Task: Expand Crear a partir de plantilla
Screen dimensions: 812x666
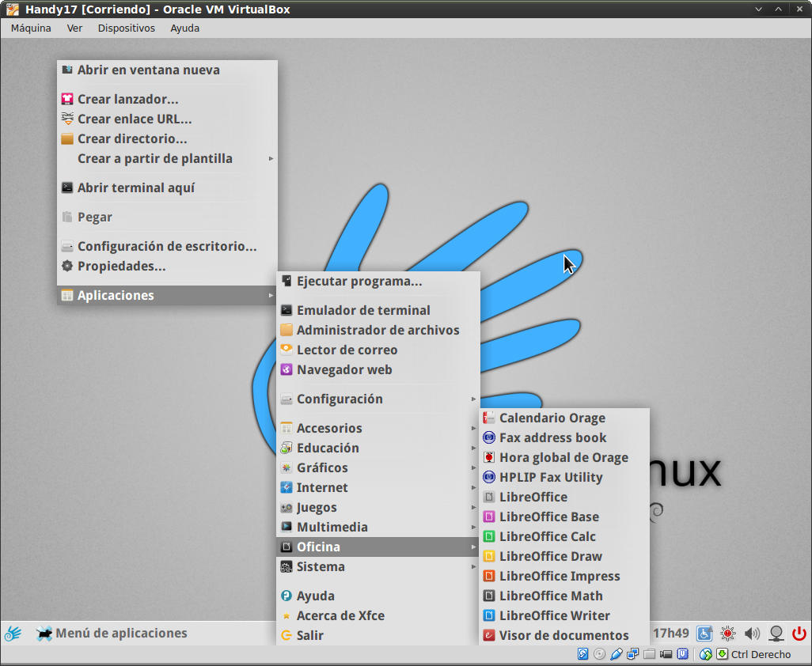Action: pos(154,158)
